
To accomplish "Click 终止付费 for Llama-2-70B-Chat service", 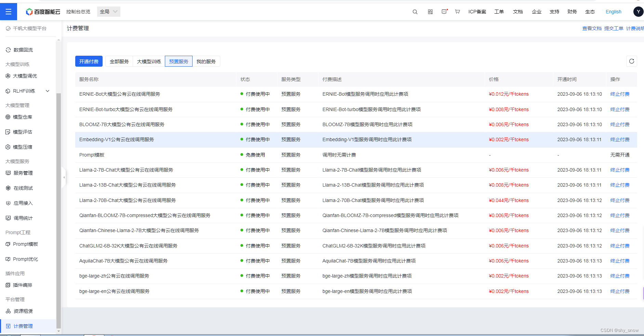I will pos(620,200).
